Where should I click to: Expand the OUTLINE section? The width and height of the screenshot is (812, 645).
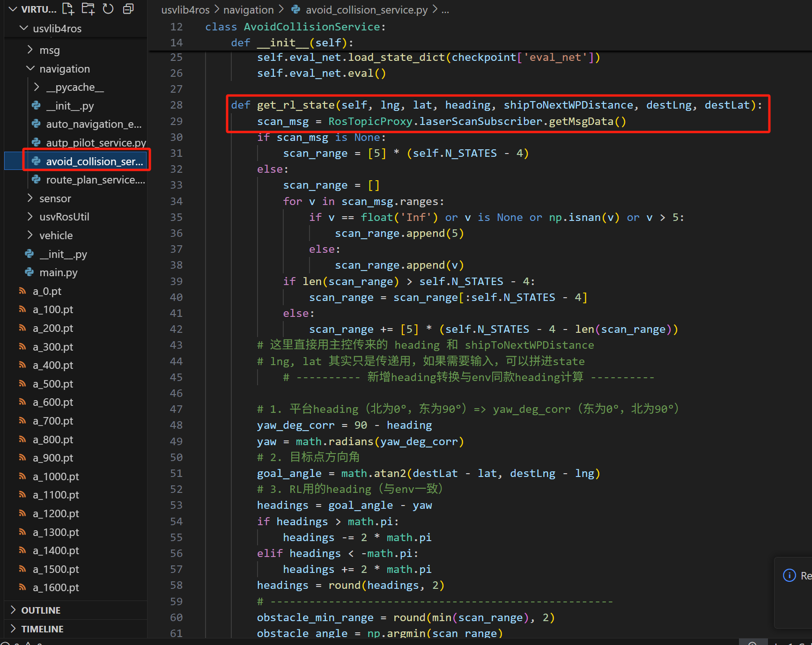click(41, 610)
